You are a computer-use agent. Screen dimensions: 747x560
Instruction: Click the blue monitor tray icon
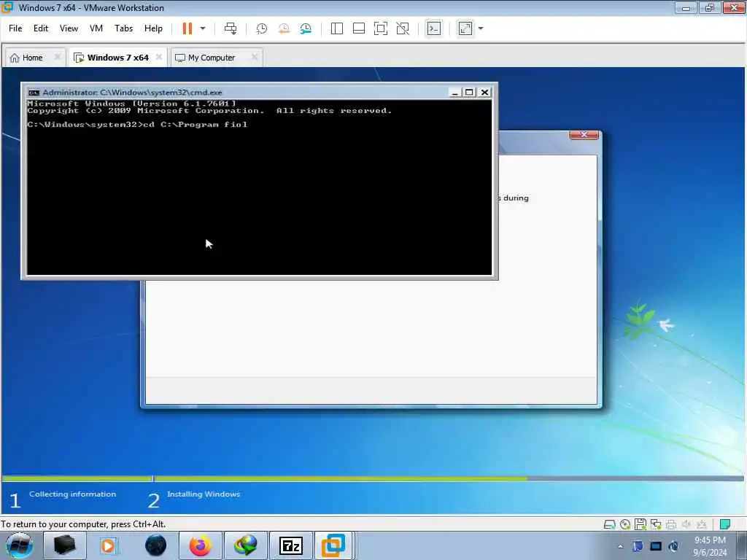click(656, 546)
